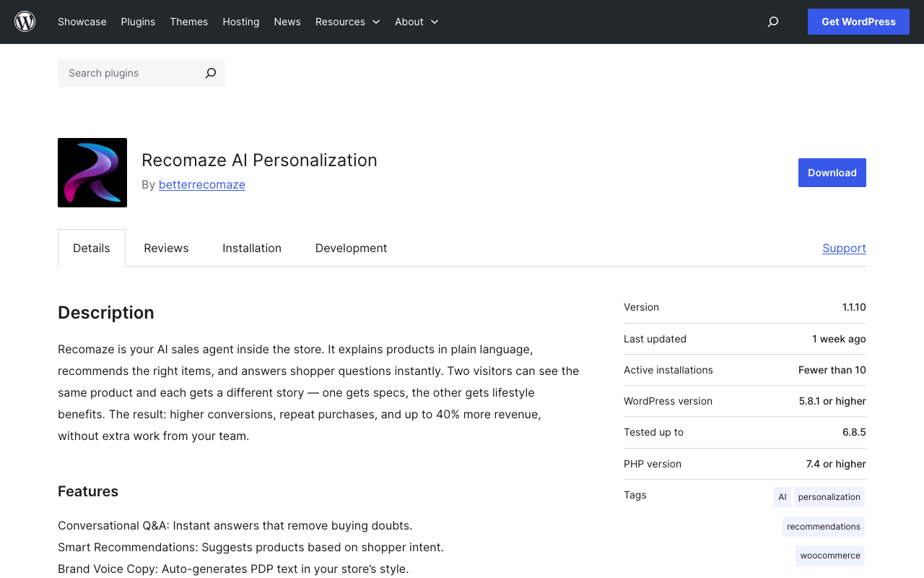
Task: Click Last updated value 1 week ago
Action: [x=839, y=339]
